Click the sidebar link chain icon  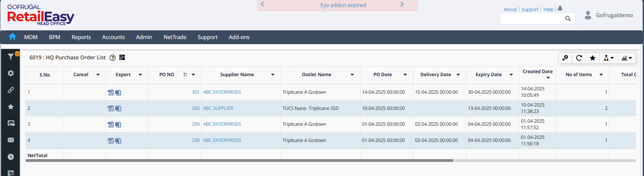click(x=11, y=90)
